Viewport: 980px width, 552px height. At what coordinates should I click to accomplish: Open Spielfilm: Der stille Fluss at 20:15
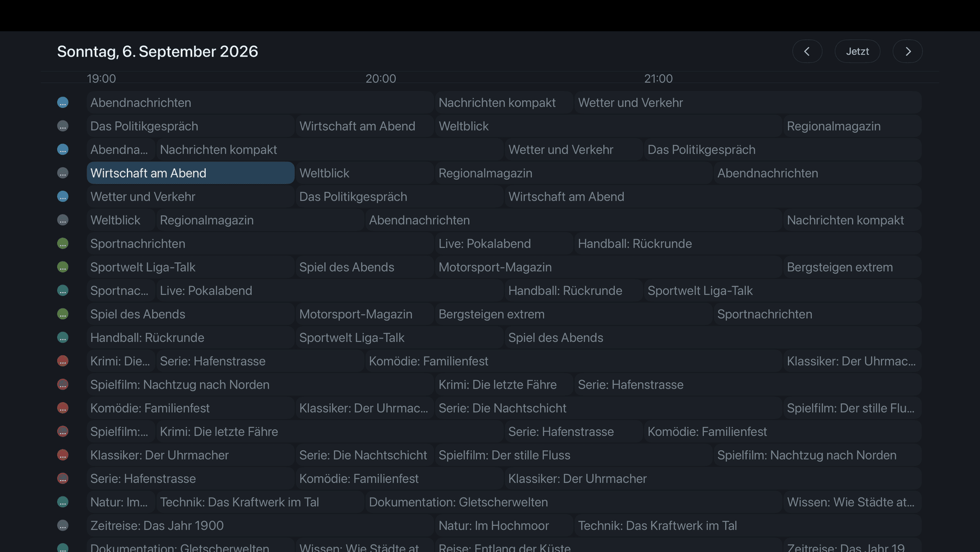click(573, 455)
